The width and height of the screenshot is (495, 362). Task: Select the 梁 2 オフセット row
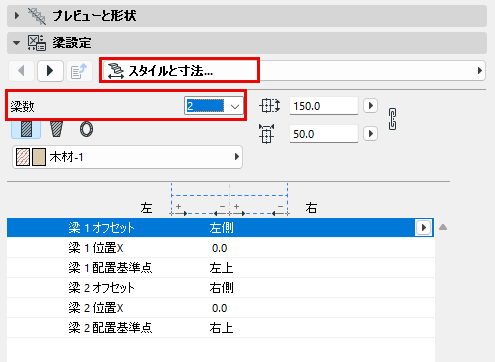point(220,288)
